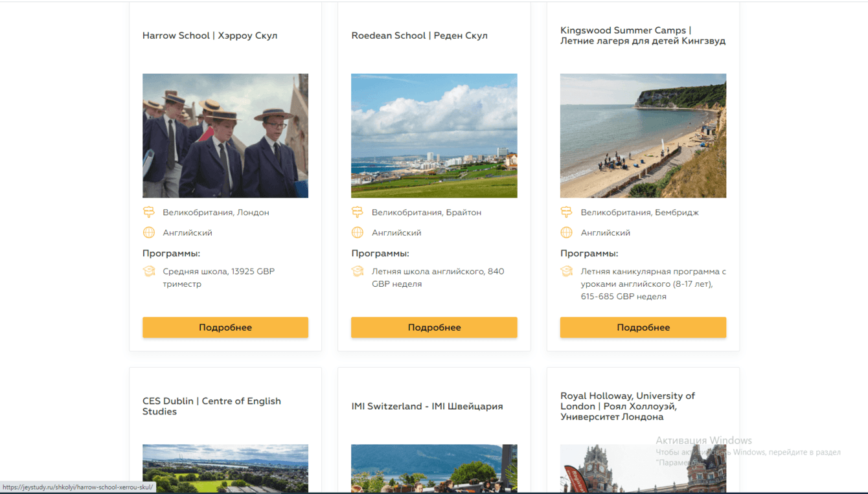Click the IMI Switzerland lake photo
The height and width of the screenshot is (494, 868).
tap(434, 468)
